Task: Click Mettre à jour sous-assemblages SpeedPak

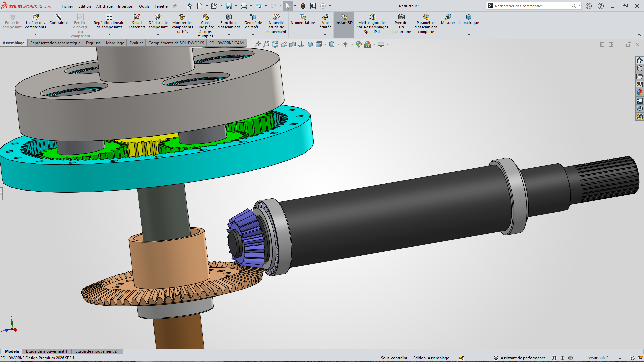Action: click(372, 23)
